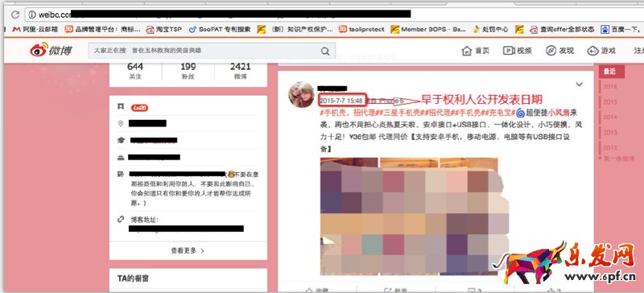Click the location pin icon in profile

coord(121,123)
